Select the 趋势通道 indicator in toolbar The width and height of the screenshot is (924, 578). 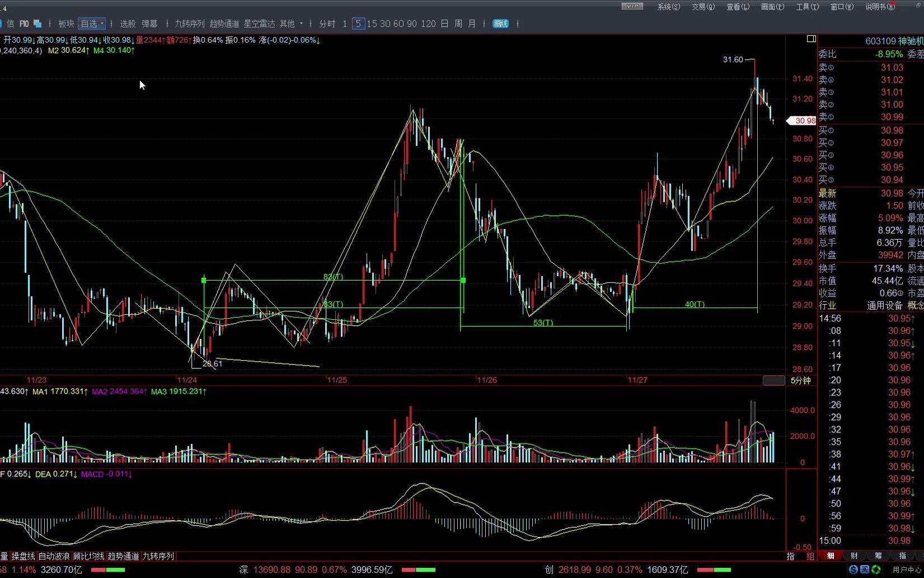(224, 24)
